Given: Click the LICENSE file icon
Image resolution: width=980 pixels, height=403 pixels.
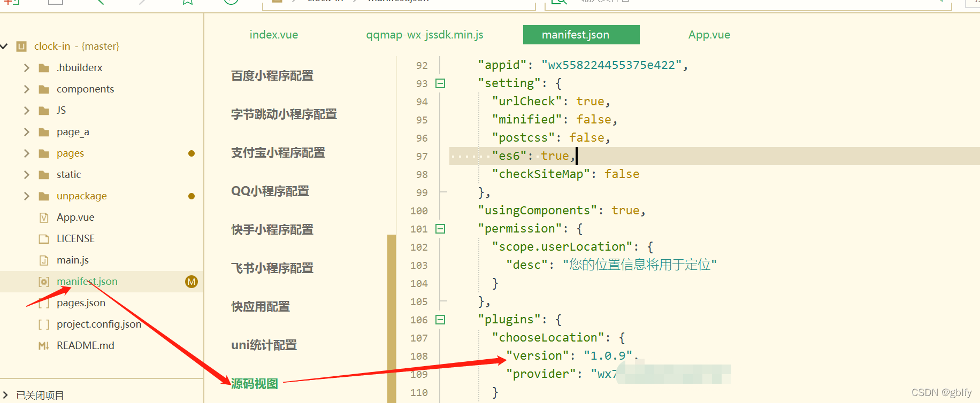Looking at the screenshot, I should click(44, 239).
